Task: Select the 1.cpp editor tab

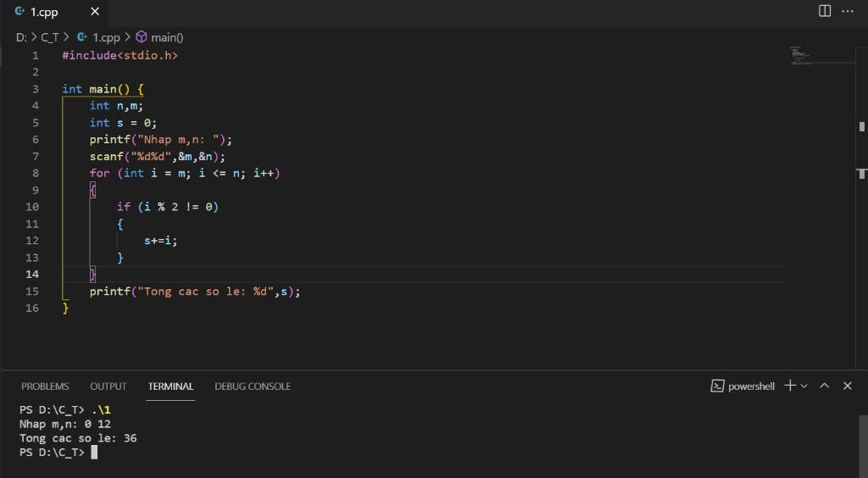Action: pyautogui.click(x=54, y=12)
